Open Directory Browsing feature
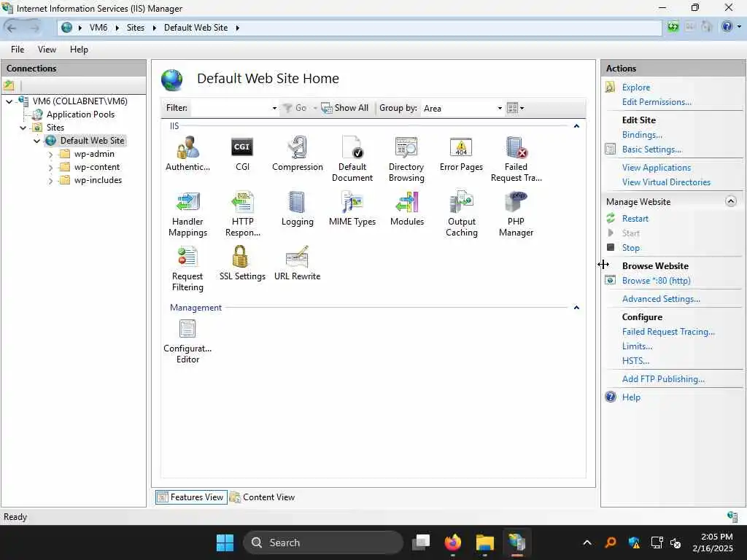Screen dimensions: 747x560 coord(406,158)
